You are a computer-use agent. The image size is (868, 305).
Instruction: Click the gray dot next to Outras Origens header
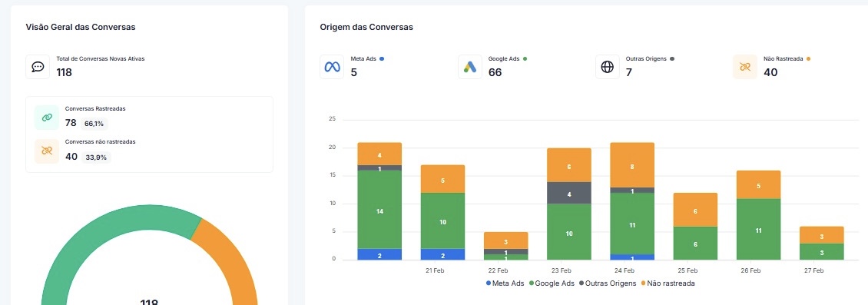coord(672,58)
